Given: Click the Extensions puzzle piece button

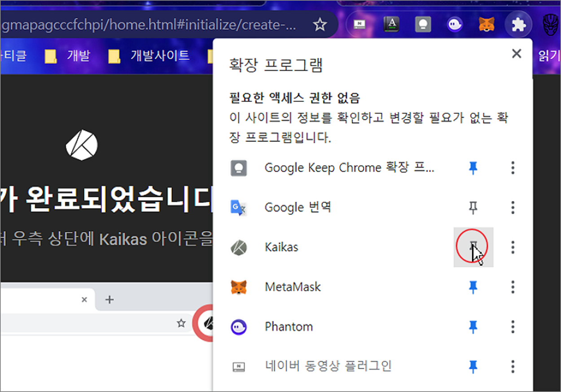Looking at the screenshot, I should click(x=518, y=24).
